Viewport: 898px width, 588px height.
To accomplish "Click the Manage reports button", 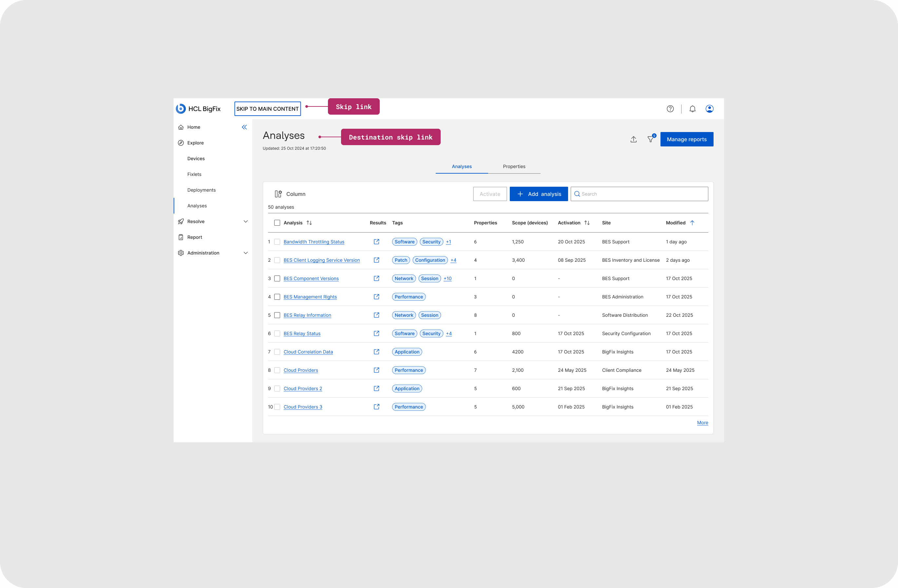I will (x=687, y=139).
